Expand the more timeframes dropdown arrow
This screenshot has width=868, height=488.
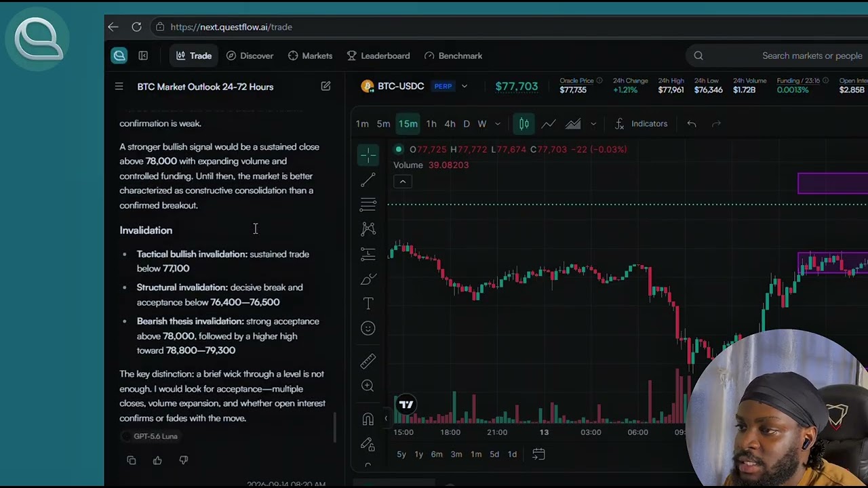pos(498,123)
